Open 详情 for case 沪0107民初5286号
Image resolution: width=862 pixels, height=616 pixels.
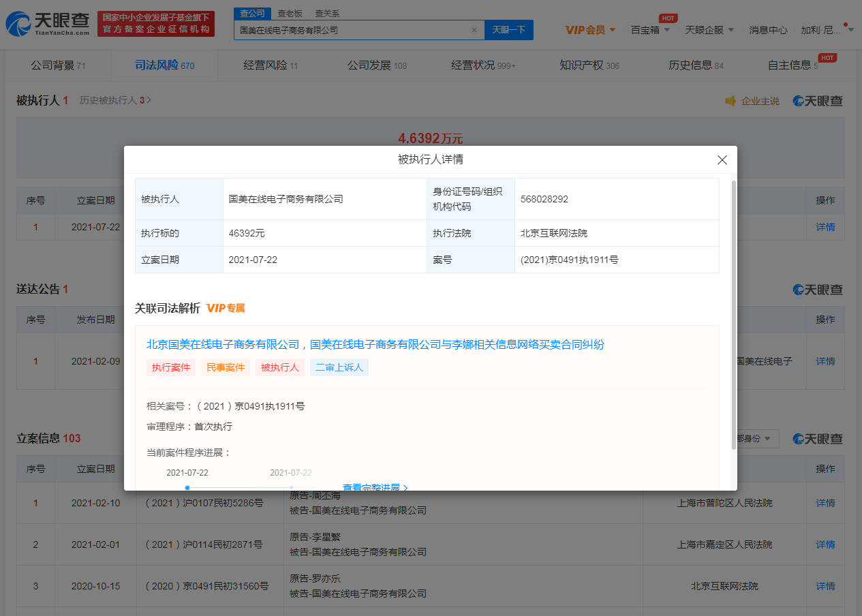[825, 503]
